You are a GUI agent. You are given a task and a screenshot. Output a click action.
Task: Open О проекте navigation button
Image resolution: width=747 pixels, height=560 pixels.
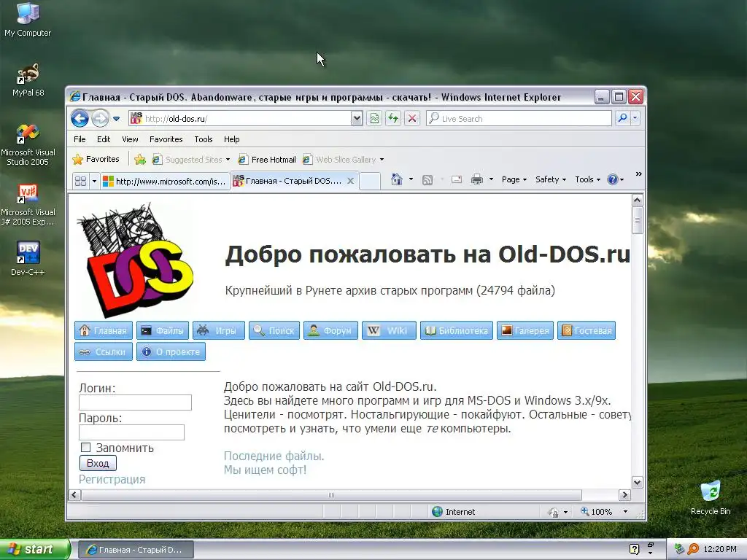[171, 352]
